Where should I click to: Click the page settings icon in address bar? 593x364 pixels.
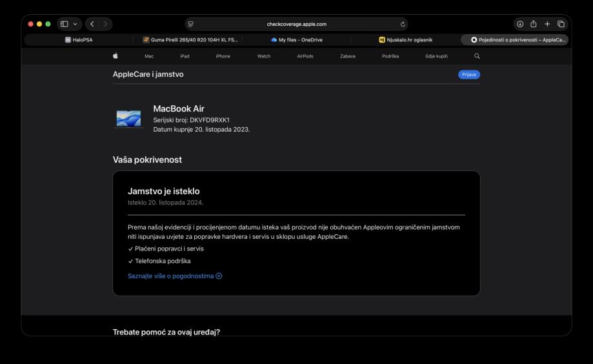click(x=190, y=24)
